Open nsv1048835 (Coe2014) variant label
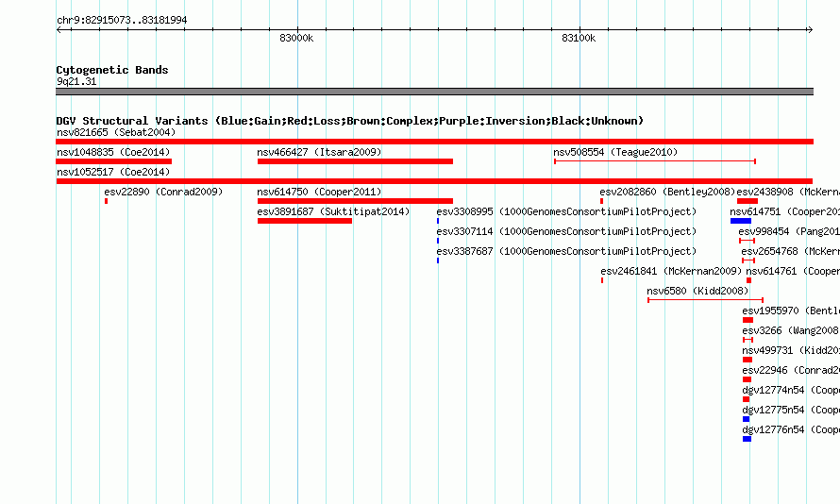 tap(113, 152)
